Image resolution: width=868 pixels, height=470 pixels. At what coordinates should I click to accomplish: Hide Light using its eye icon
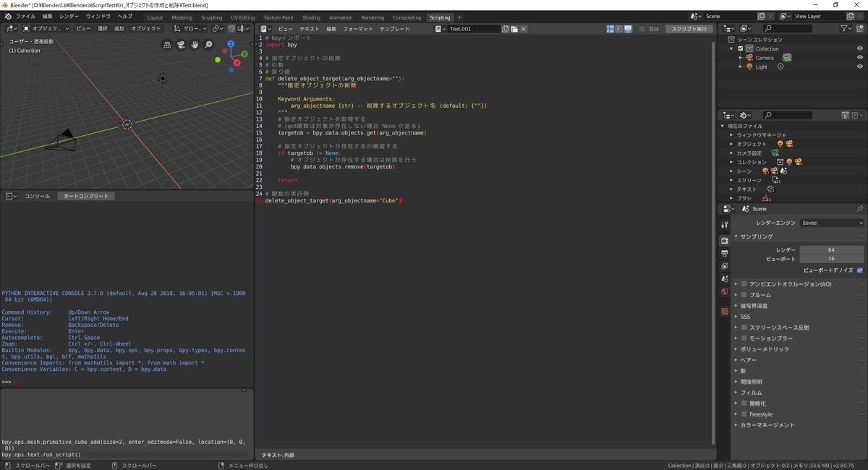coord(860,67)
